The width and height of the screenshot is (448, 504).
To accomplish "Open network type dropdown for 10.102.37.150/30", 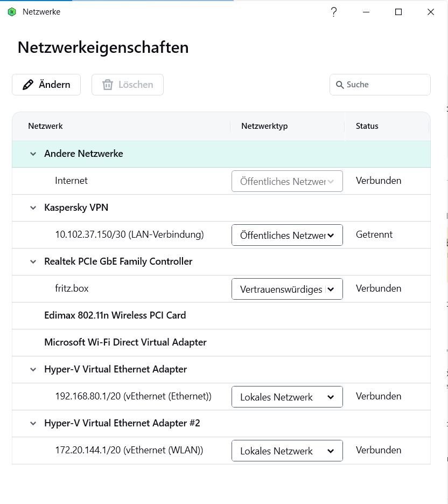I will tap(287, 235).
